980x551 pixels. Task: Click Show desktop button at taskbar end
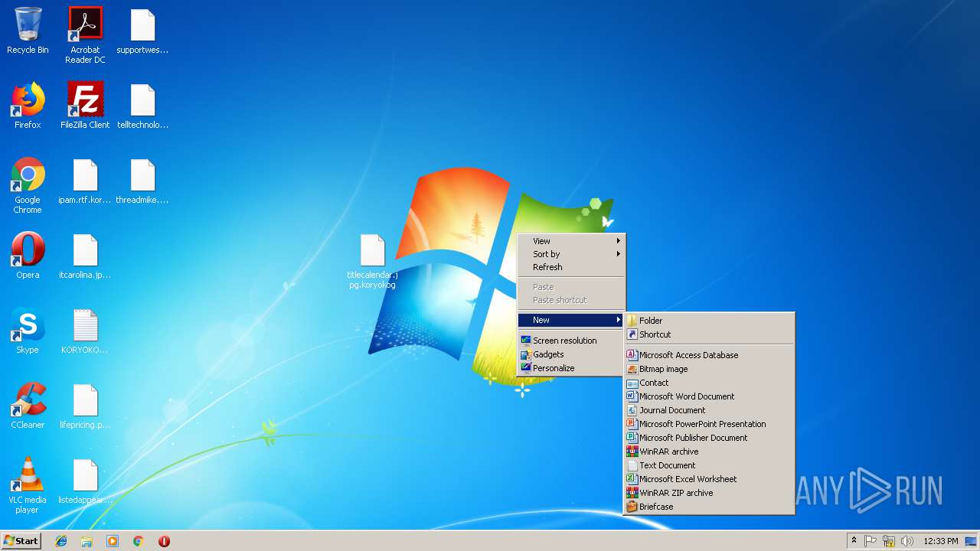coord(972,541)
